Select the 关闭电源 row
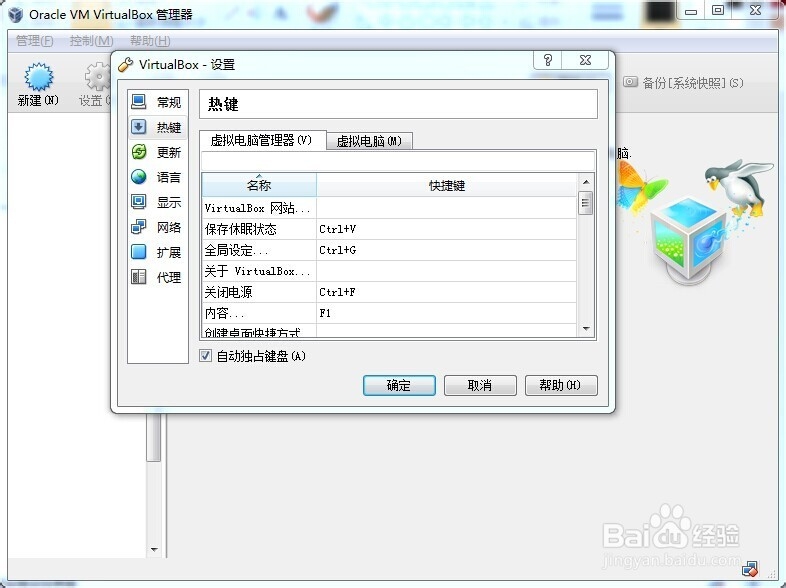Screen dimensions: 786x588 coord(389,292)
